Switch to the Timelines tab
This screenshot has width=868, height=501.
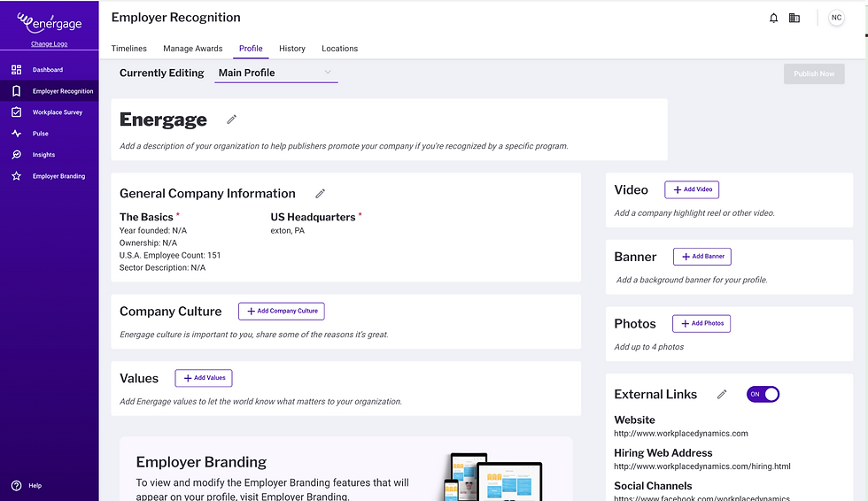[x=129, y=49]
